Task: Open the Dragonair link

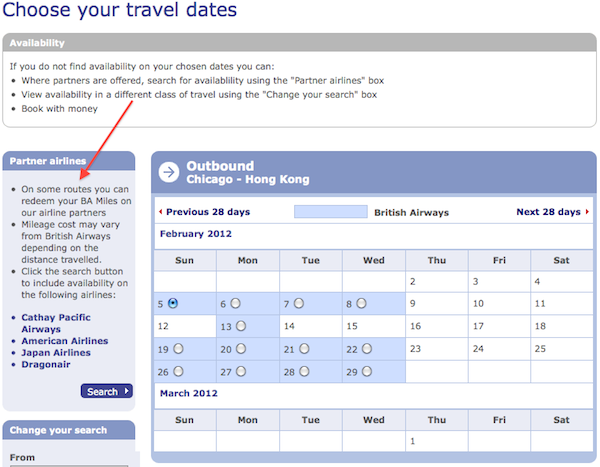Action: [46, 364]
